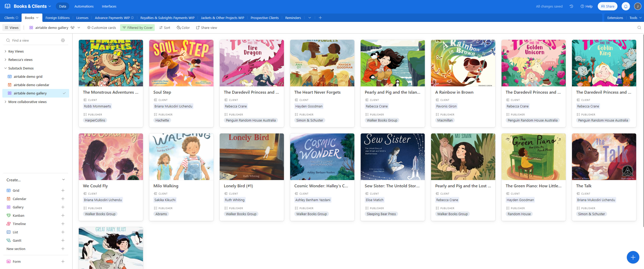Collapse the Substack Demos section

click(5, 68)
